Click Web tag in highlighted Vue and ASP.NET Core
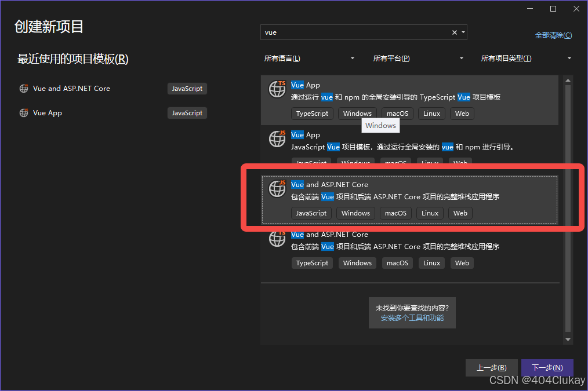 click(460, 213)
